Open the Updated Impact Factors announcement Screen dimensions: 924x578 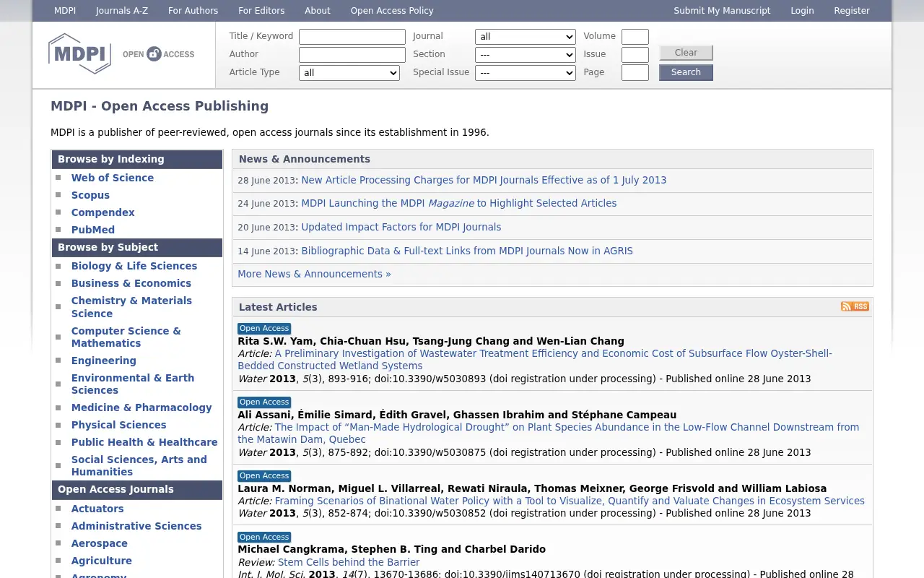pos(401,227)
